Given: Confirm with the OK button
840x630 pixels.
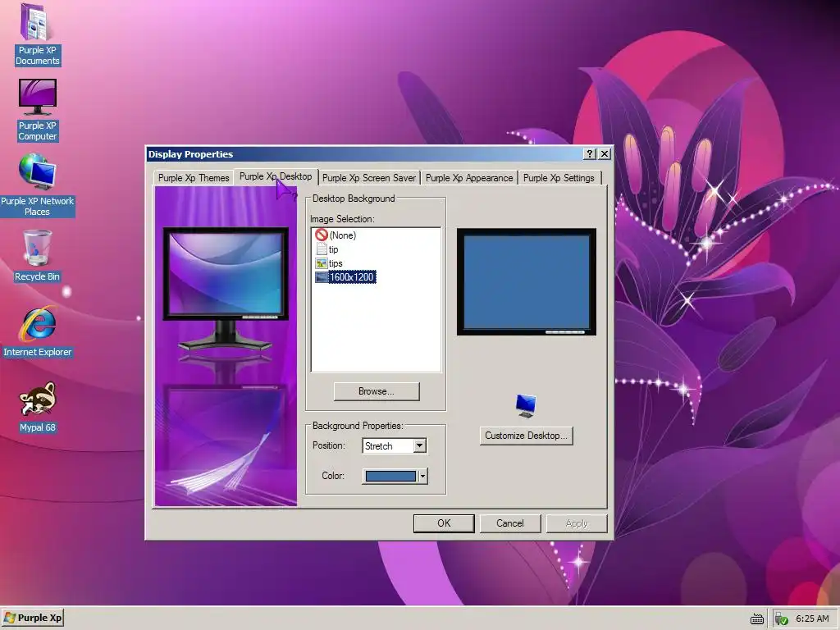Looking at the screenshot, I should [x=444, y=523].
